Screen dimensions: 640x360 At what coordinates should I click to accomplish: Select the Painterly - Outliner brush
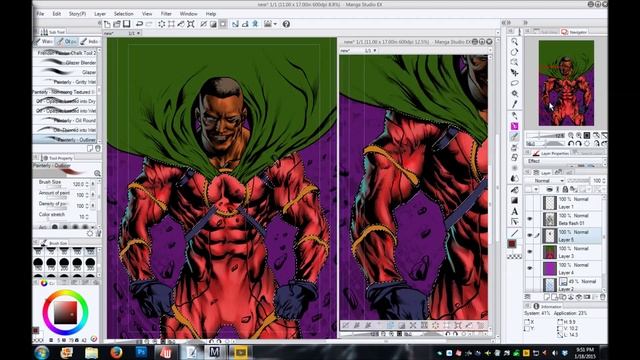tap(65, 140)
